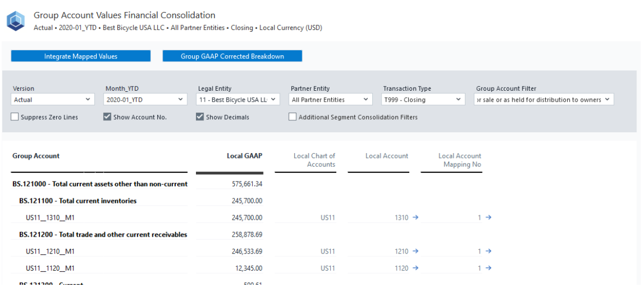This screenshot has height=299, width=644.
Task: Change the Partner Entity dropdown
Action: tap(331, 99)
